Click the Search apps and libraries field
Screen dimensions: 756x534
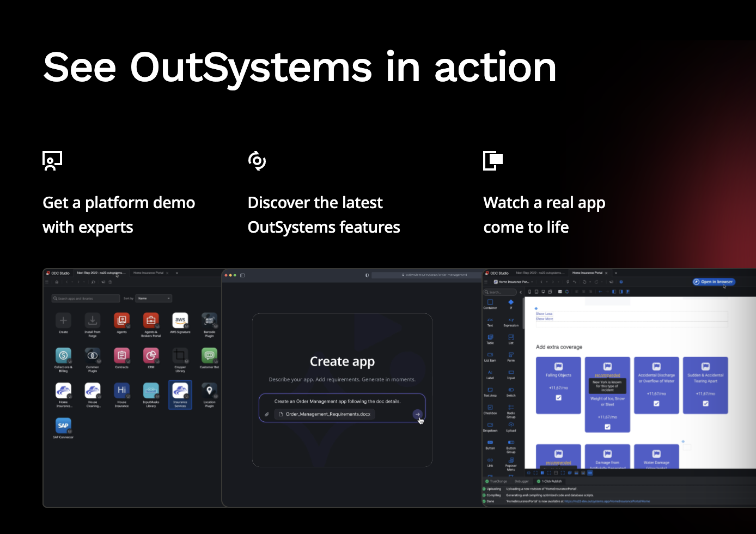point(86,299)
